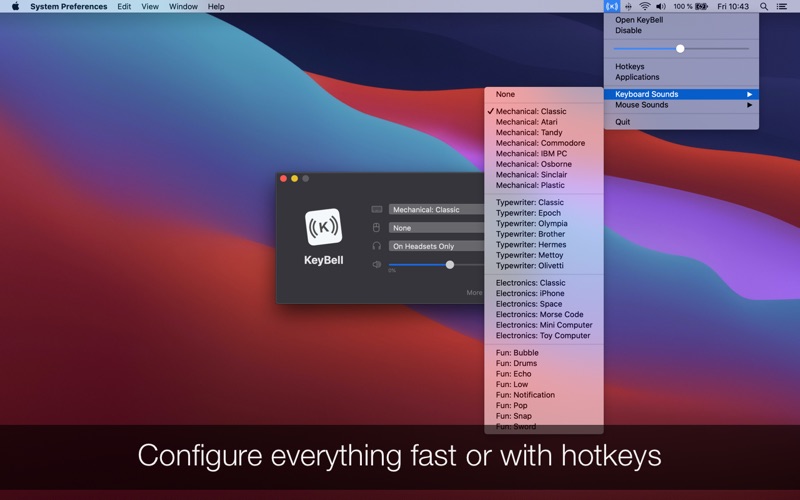Choose Typewriter: Mettoy sound

(544, 255)
